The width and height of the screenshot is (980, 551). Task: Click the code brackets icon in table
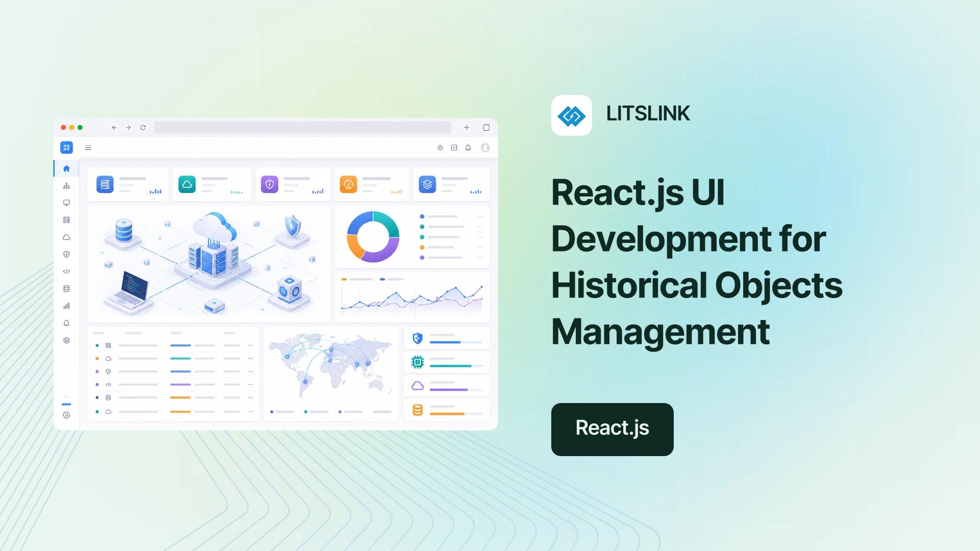click(108, 385)
